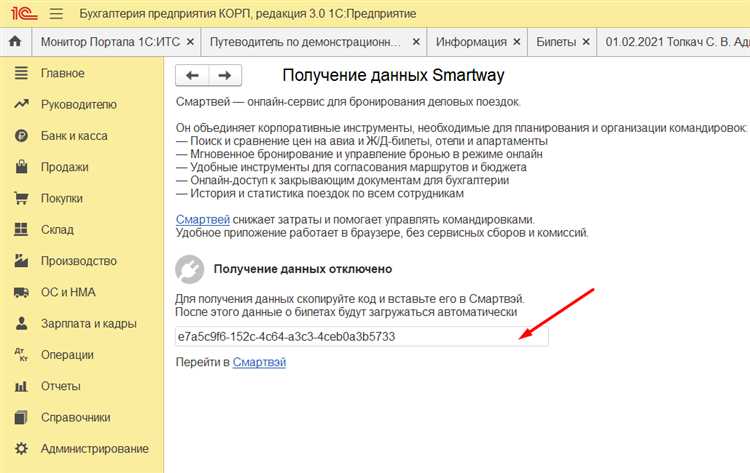Open the Производство section

coord(79,261)
